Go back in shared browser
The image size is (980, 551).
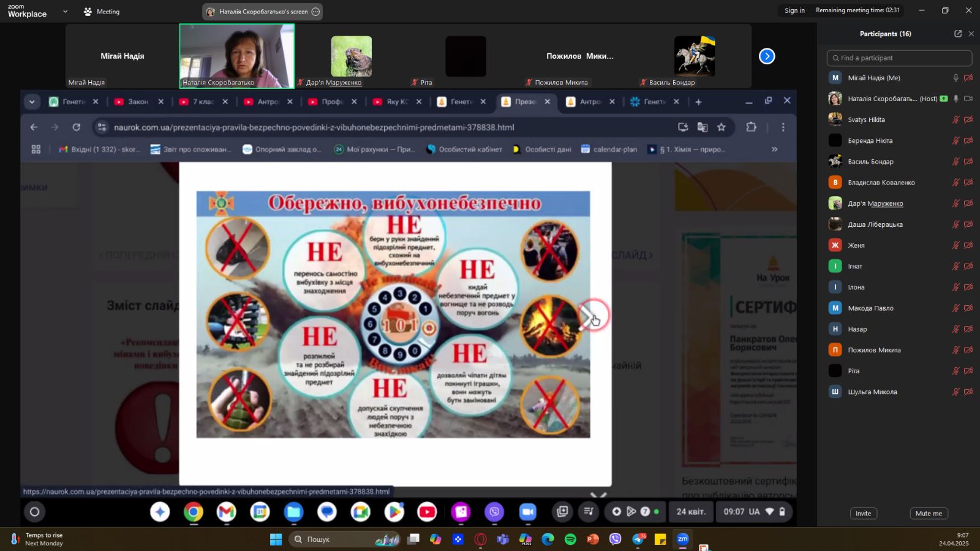[34, 127]
